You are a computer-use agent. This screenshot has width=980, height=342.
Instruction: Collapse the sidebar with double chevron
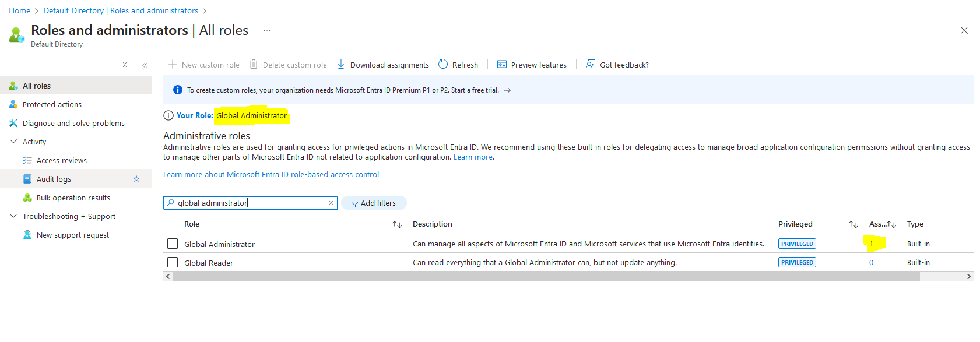coord(145,65)
